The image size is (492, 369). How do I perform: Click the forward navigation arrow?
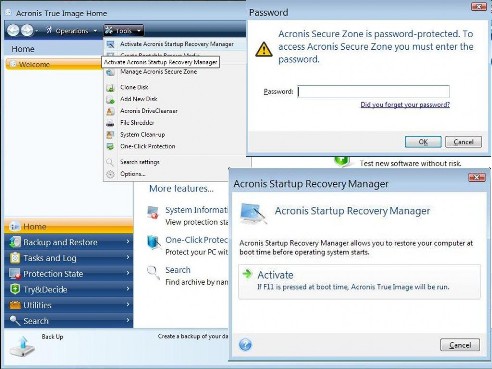27,30
